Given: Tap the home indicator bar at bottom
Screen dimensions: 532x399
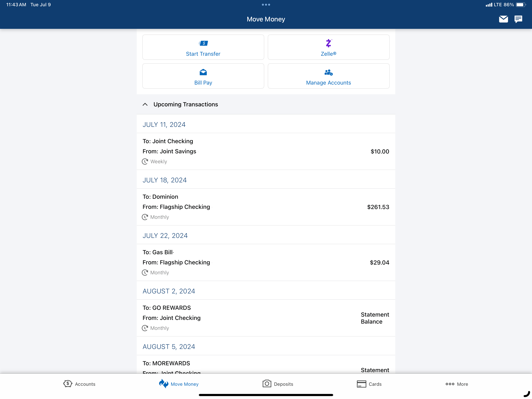Looking at the screenshot, I should (x=266, y=395).
